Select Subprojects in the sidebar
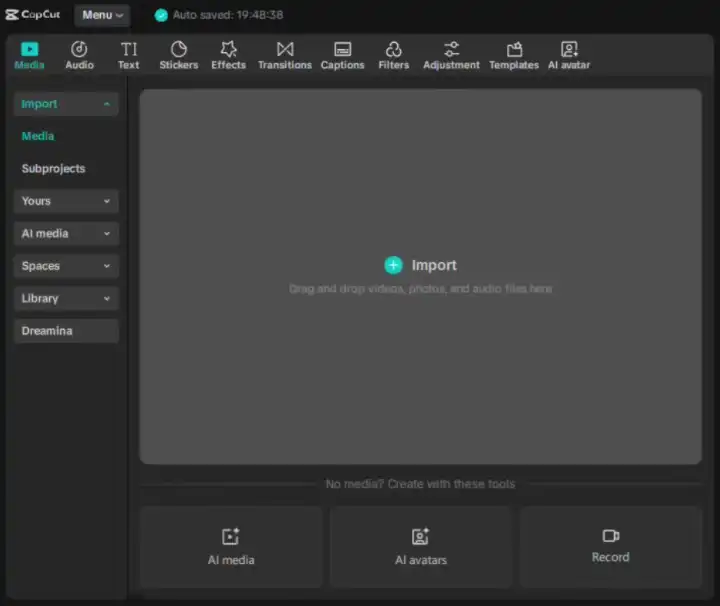Image resolution: width=720 pixels, height=606 pixels. coord(53,168)
